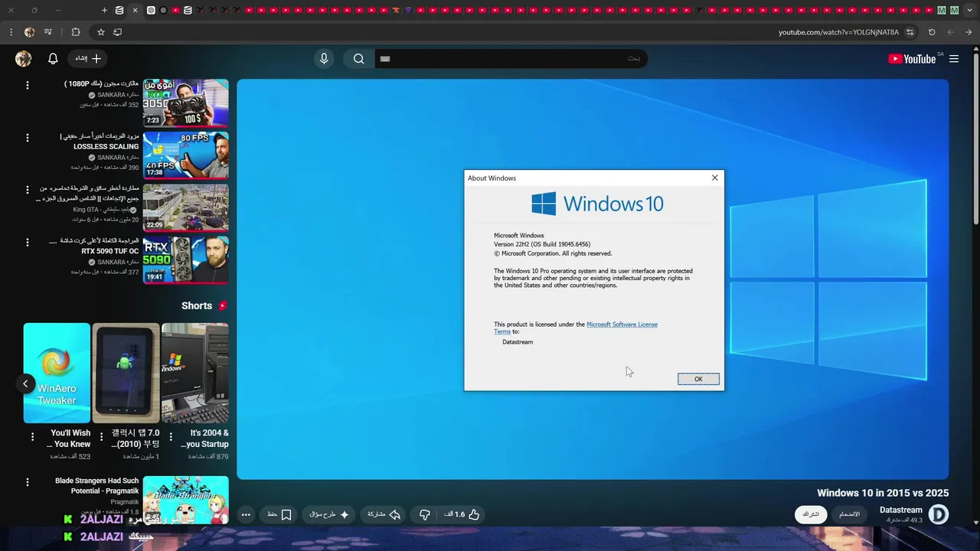Screen dimensions: 980x551
Task: Click the Ask (sparkle) button
Action: [x=329, y=515]
